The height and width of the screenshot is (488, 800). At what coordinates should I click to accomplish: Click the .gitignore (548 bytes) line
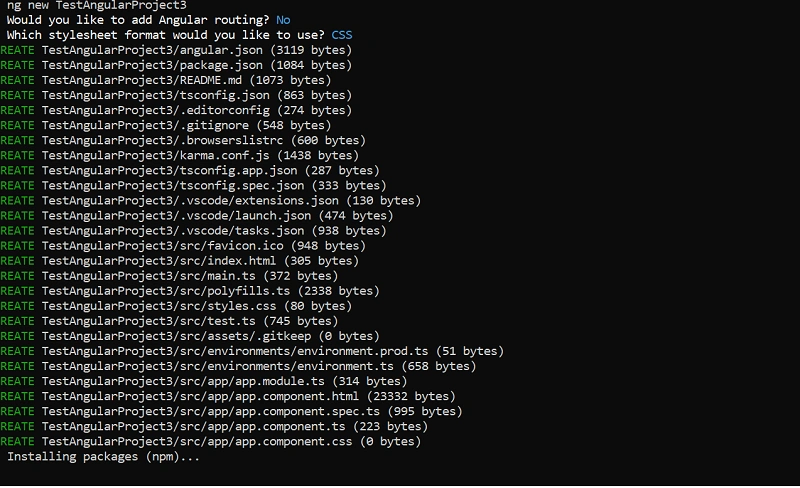[x=166, y=126]
